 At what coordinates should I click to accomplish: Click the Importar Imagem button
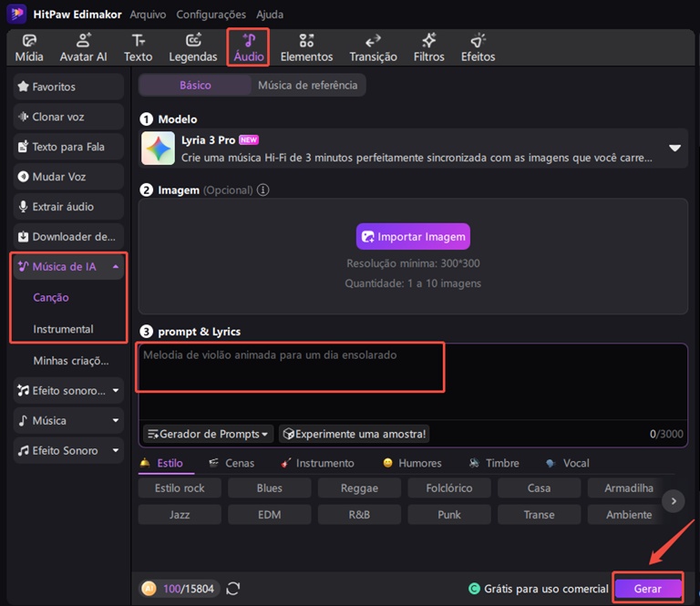point(413,237)
